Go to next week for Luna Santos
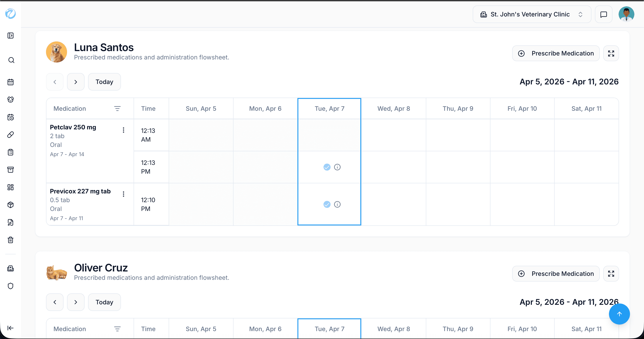This screenshot has height=339, width=644. (76, 82)
